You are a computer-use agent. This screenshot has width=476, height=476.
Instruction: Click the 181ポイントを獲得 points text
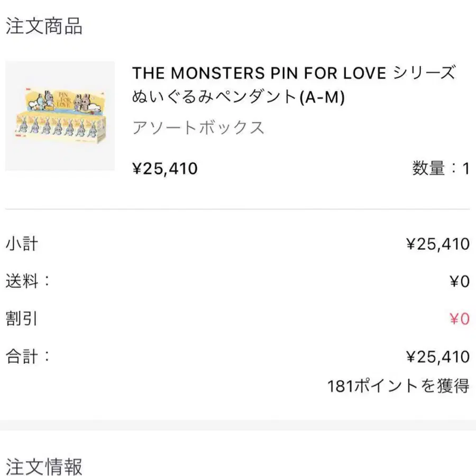pos(398,386)
